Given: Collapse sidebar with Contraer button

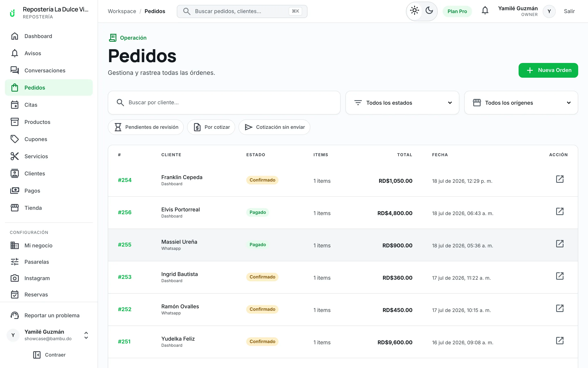Looking at the screenshot, I should [49, 355].
